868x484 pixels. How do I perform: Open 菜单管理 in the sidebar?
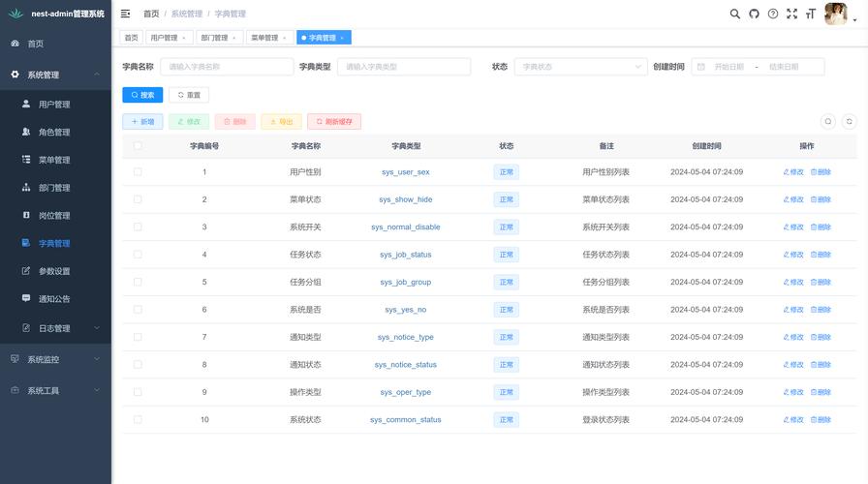click(x=55, y=160)
